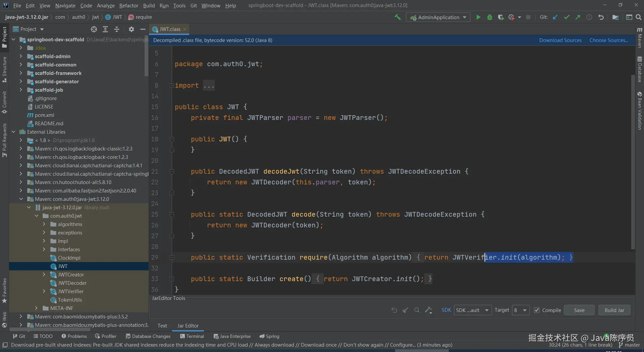The image size is (644, 352).
Task: Click the Build Jar button
Action: click(614, 310)
